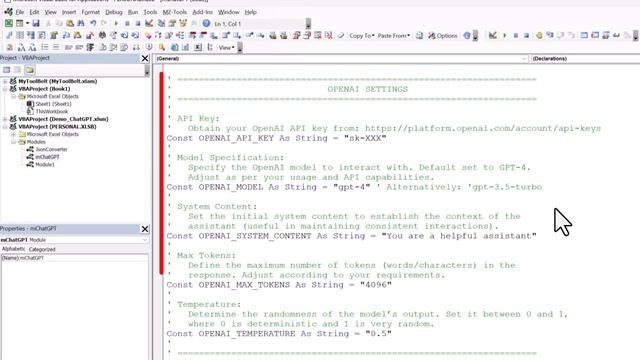
Task: Open the Copy To dropdown
Action: coord(362,36)
